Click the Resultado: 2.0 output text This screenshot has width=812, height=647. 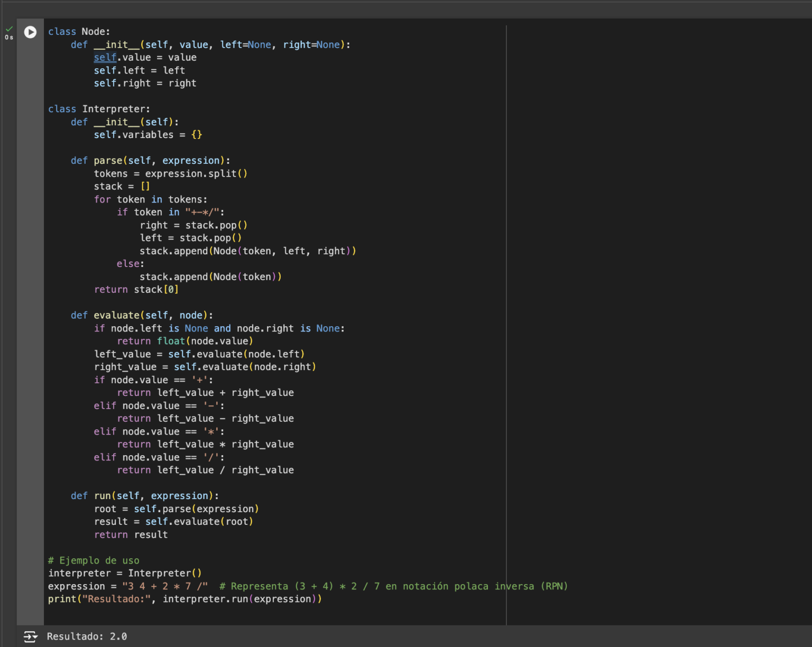coord(87,636)
